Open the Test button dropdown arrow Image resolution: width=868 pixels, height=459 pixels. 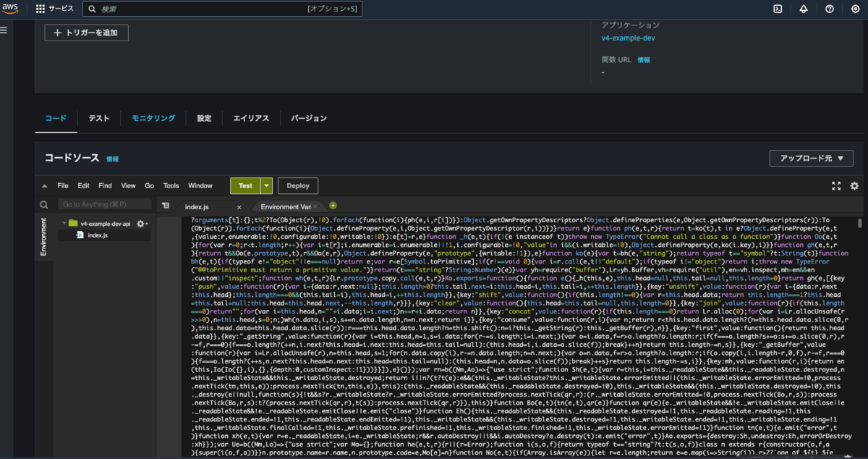coord(267,186)
